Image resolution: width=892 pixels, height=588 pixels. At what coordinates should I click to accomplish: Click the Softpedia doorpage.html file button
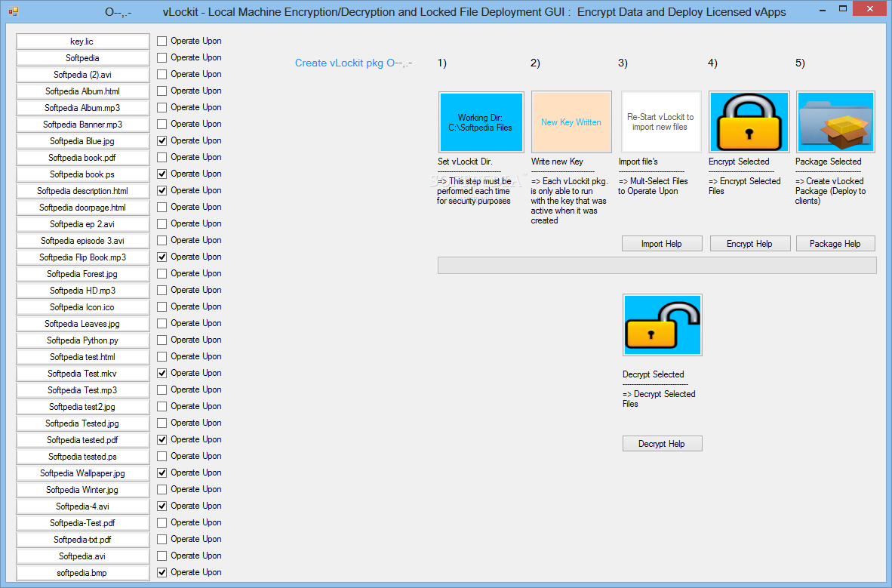82,207
